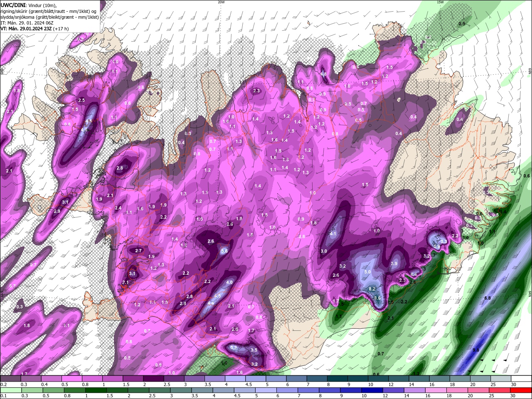Select the palest green 0.1–0.3 rain scale swatch
The height and width of the screenshot is (399, 532).
11,390
